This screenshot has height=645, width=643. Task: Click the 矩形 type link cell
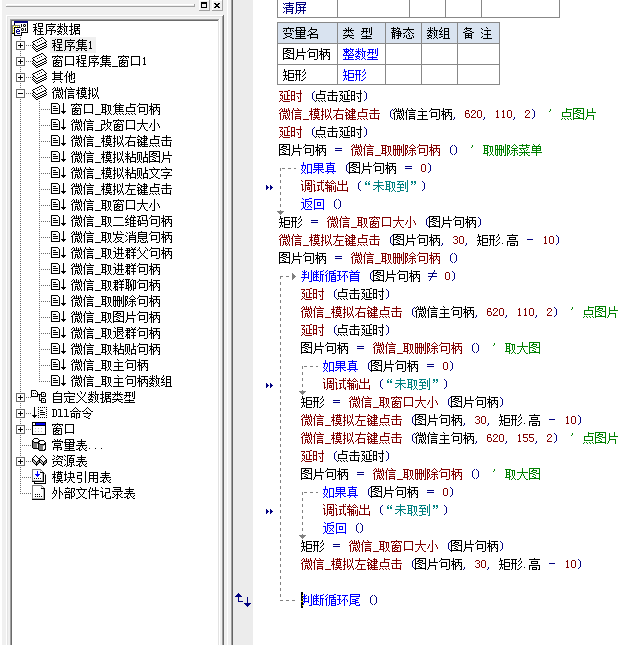[361, 75]
